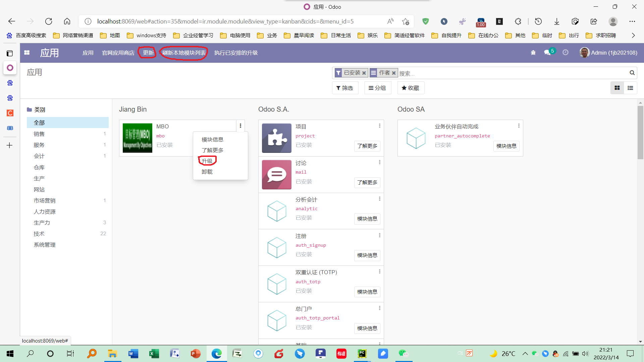
Task: Open Word from the Windows taskbar
Action: 133,354
